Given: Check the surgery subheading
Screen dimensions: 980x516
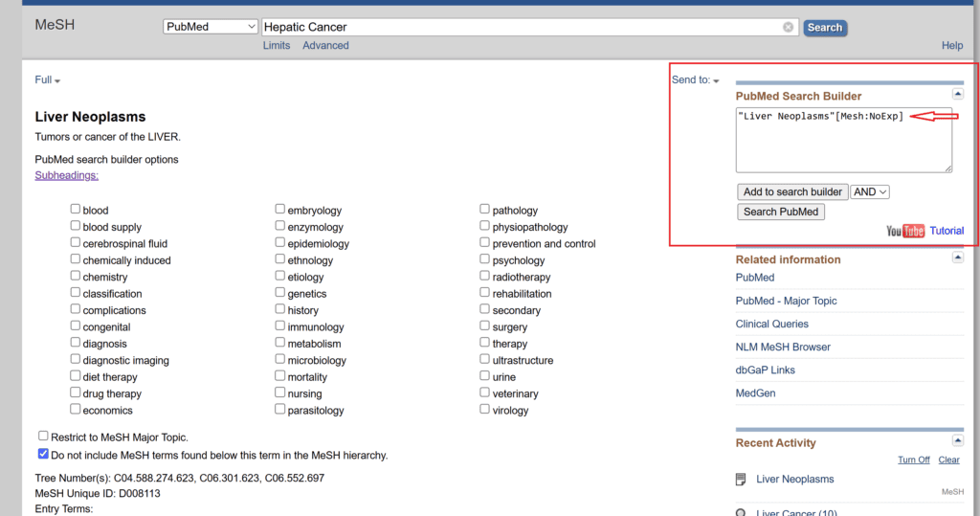Looking at the screenshot, I should [x=484, y=325].
